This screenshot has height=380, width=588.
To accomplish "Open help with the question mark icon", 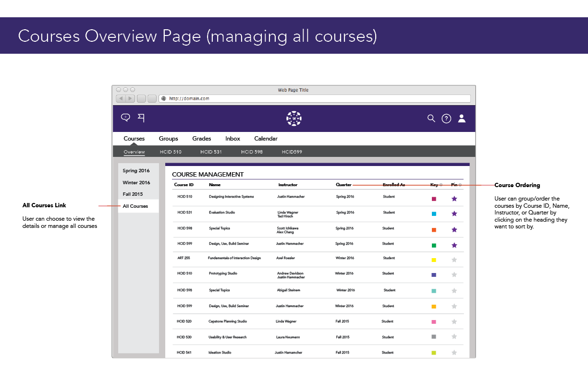I will tap(446, 119).
